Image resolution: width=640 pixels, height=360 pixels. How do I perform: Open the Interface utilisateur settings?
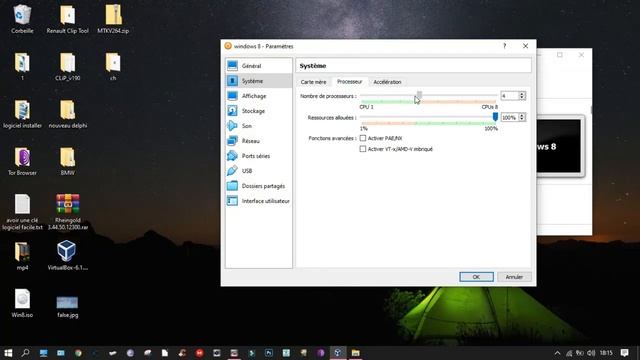click(x=258, y=201)
